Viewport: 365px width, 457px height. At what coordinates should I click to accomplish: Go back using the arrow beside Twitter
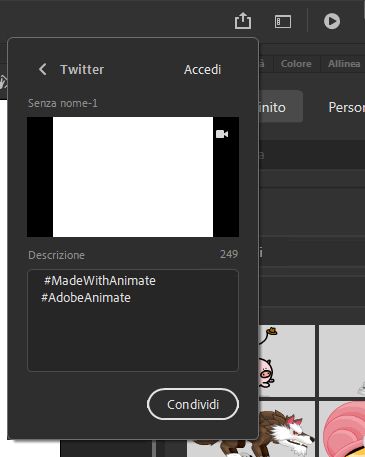pos(42,69)
